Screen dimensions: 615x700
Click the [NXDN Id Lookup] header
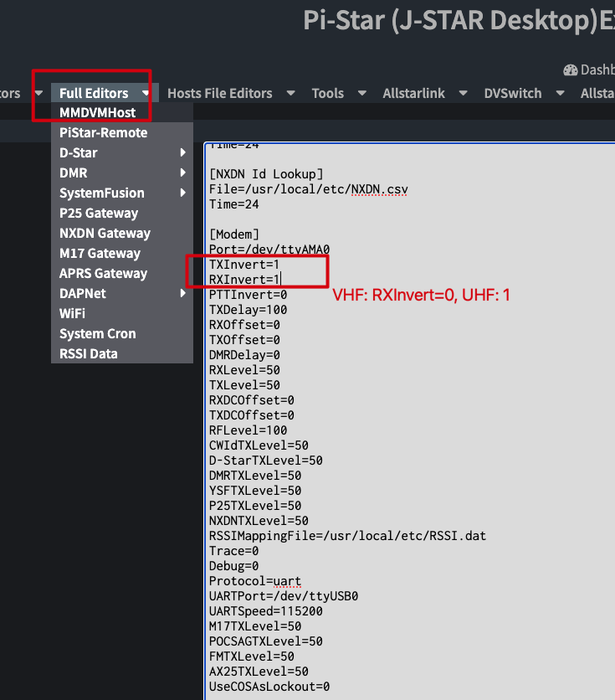(x=266, y=174)
